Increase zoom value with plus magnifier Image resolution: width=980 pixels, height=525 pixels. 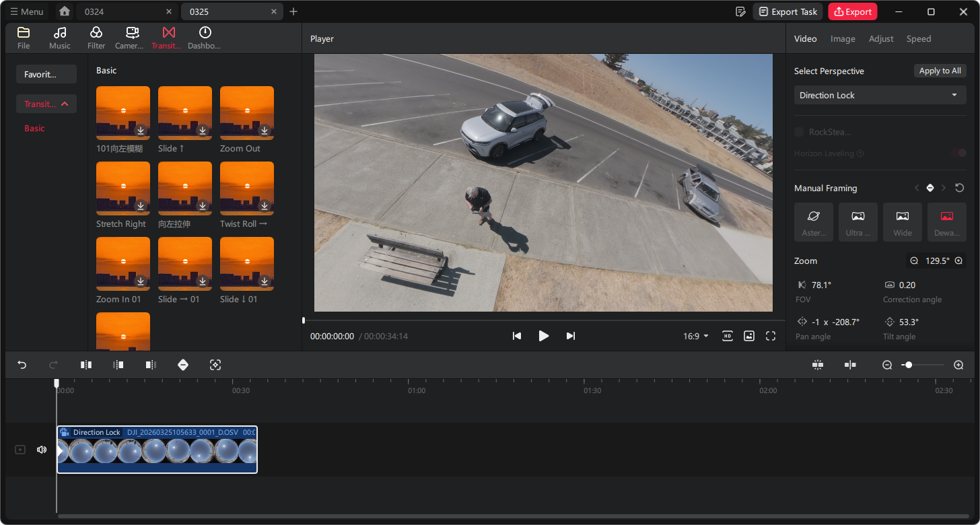tap(958, 260)
